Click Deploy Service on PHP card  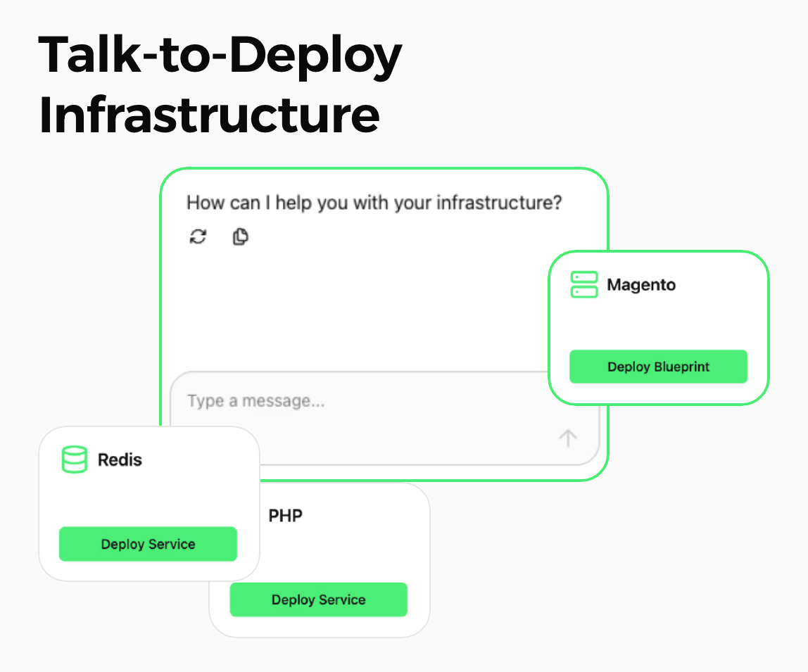click(318, 600)
